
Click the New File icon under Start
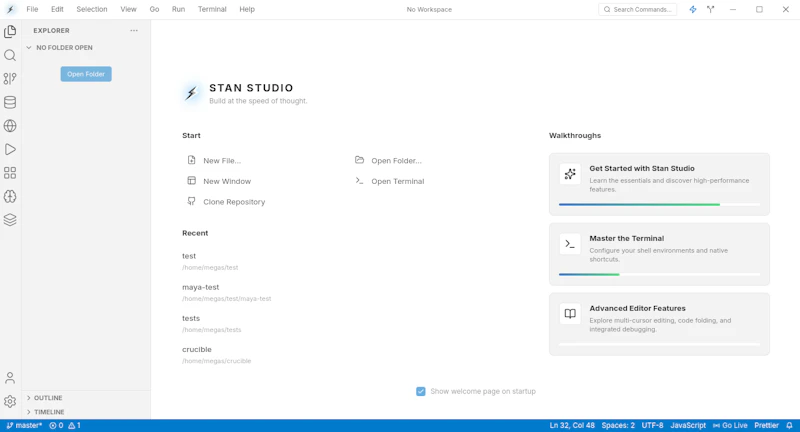click(x=191, y=160)
